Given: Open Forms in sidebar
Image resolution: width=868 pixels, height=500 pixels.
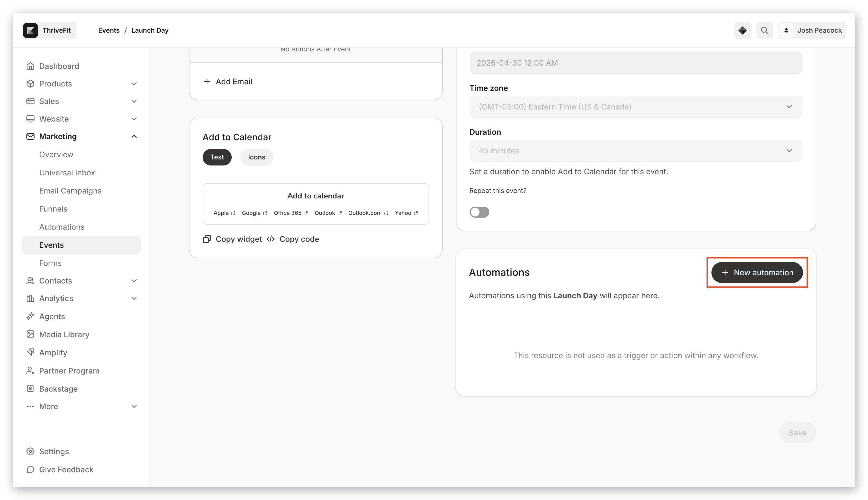Looking at the screenshot, I should pyautogui.click(x=50, y=263).
